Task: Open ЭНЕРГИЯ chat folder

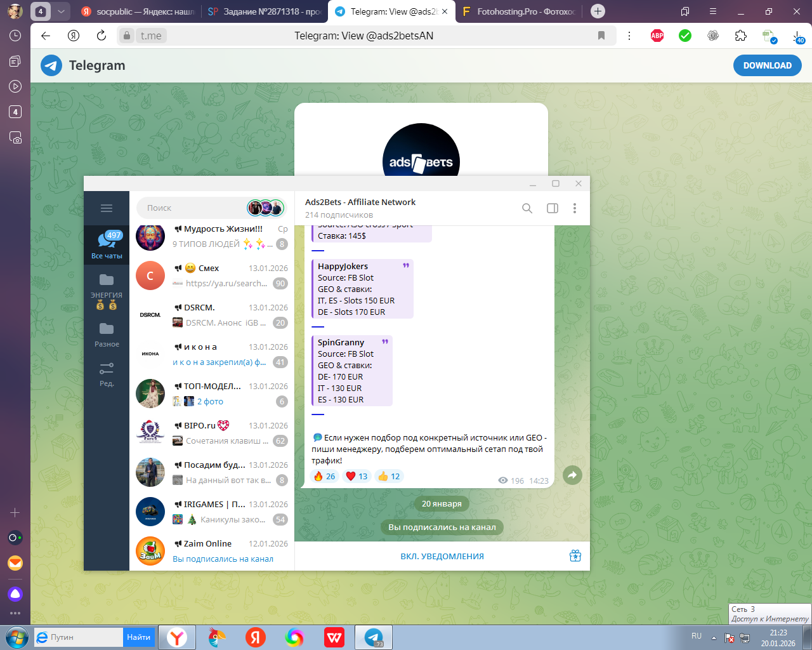Action: [x=107, y=291]
